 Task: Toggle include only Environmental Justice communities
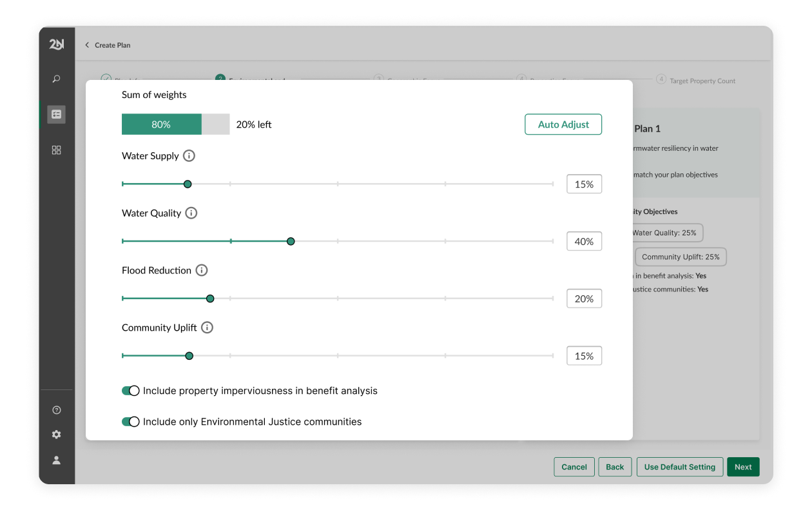(x=131, y=422)
